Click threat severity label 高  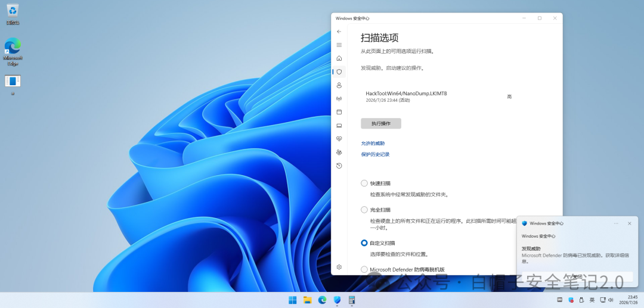pos(509,97)
